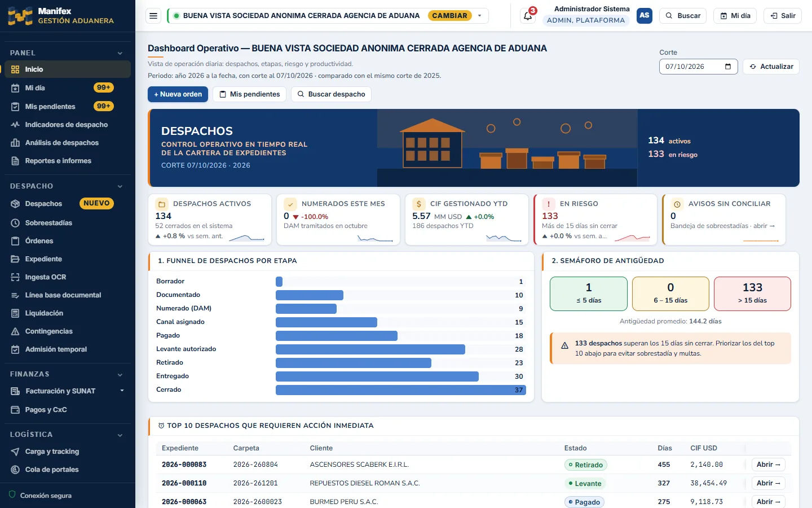Click the Cerrado funnel bar

[x=400, y=390]
